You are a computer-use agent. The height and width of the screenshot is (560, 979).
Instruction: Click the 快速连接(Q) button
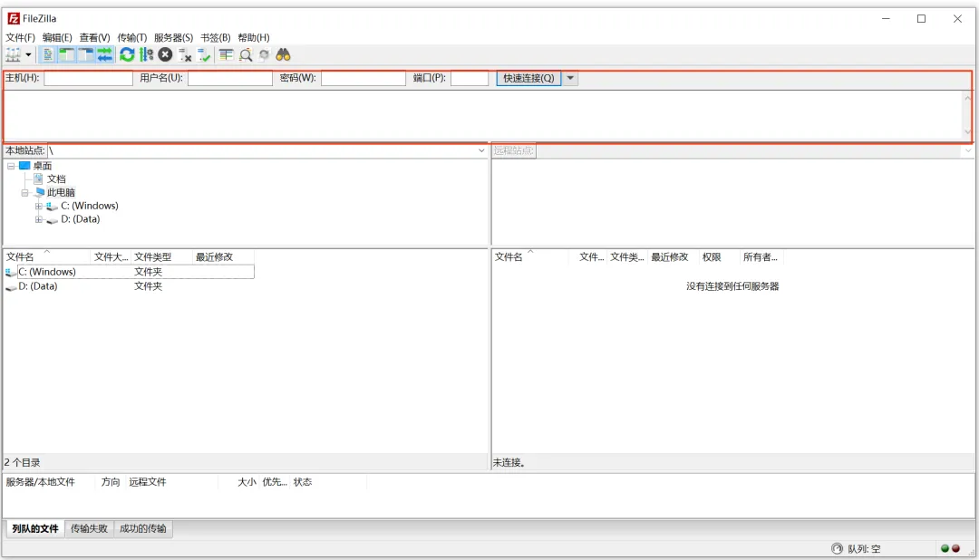click(x=528, y=78)
